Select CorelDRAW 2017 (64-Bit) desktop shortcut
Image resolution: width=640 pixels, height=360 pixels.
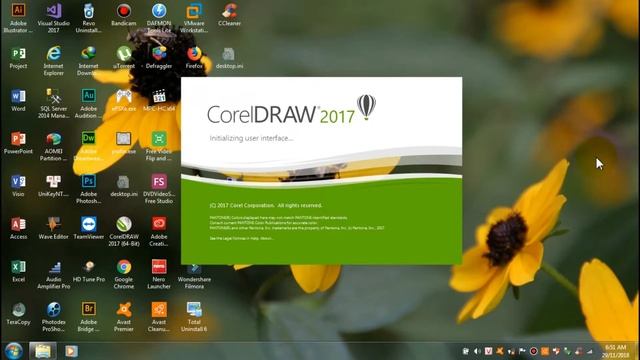(x=124, y=231)
